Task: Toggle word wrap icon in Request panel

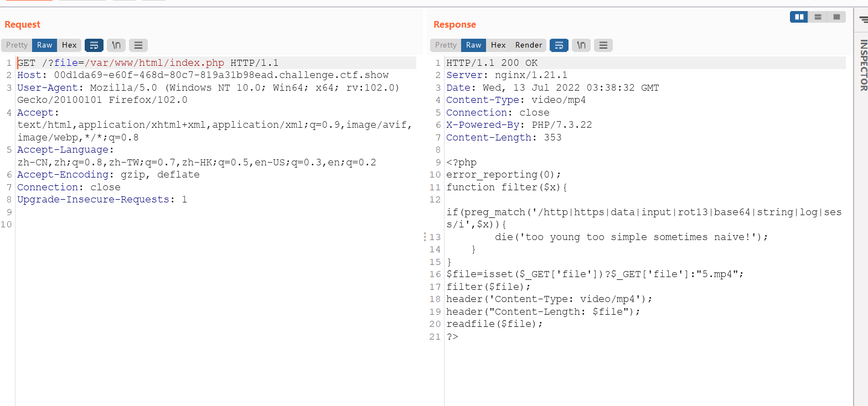Action: coord(94,45)
